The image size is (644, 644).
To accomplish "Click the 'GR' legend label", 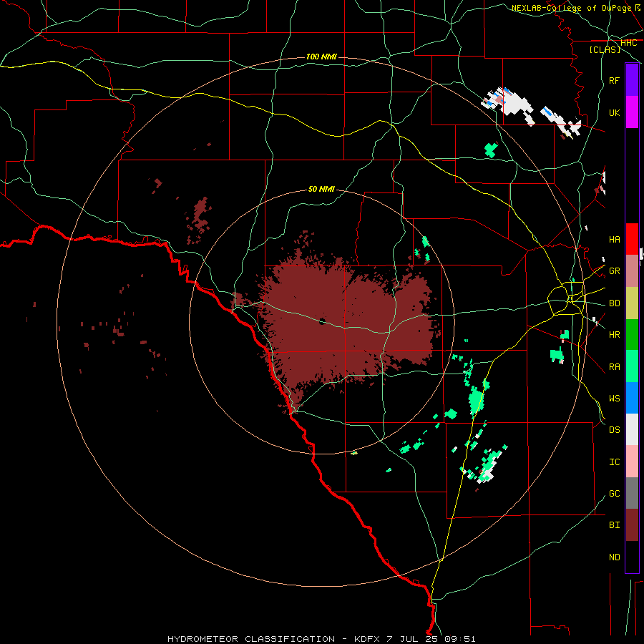I will coord(614,270).
